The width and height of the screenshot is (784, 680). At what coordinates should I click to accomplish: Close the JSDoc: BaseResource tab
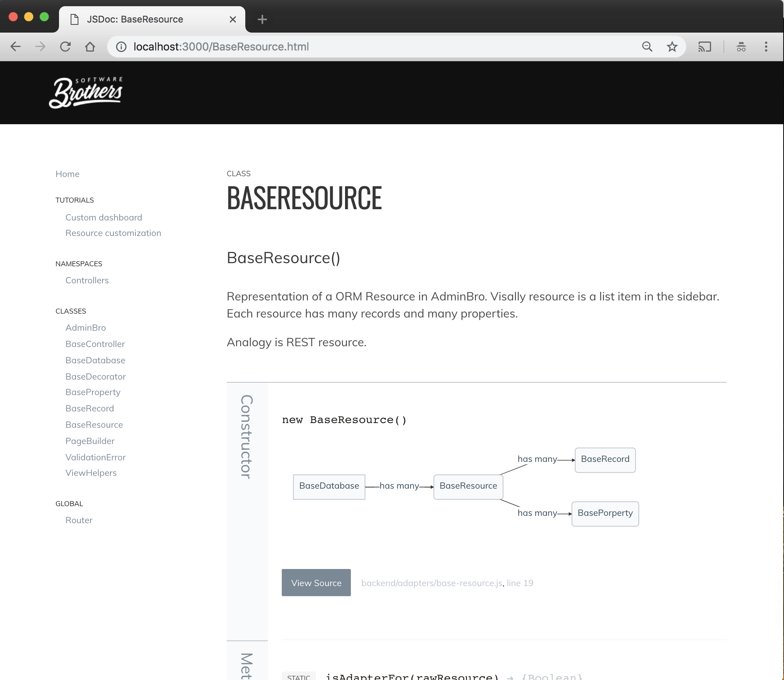pos(233,19)
